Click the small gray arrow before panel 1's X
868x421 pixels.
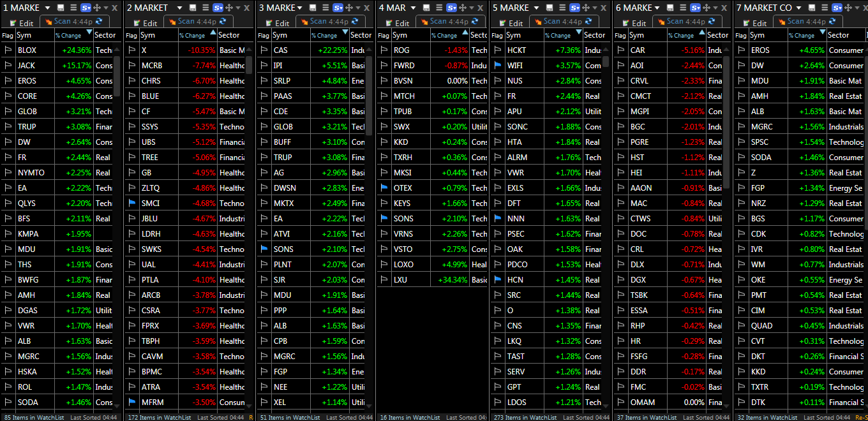[106, 8]
